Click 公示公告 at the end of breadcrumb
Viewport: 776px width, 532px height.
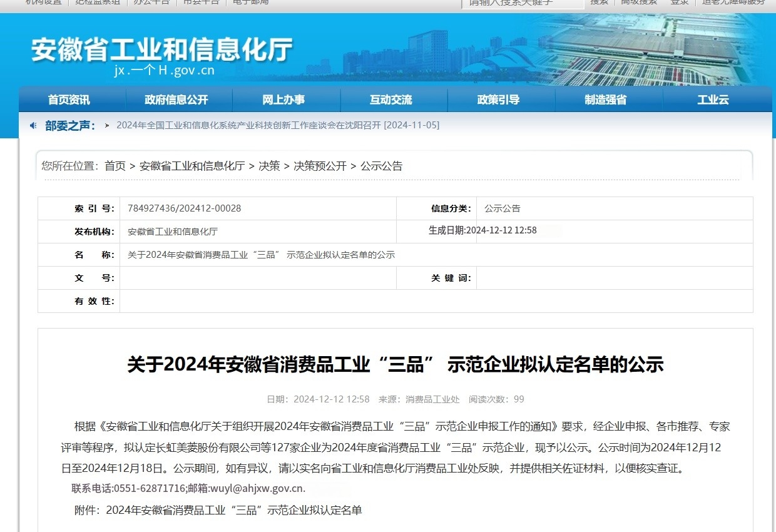tap(382, 166)
